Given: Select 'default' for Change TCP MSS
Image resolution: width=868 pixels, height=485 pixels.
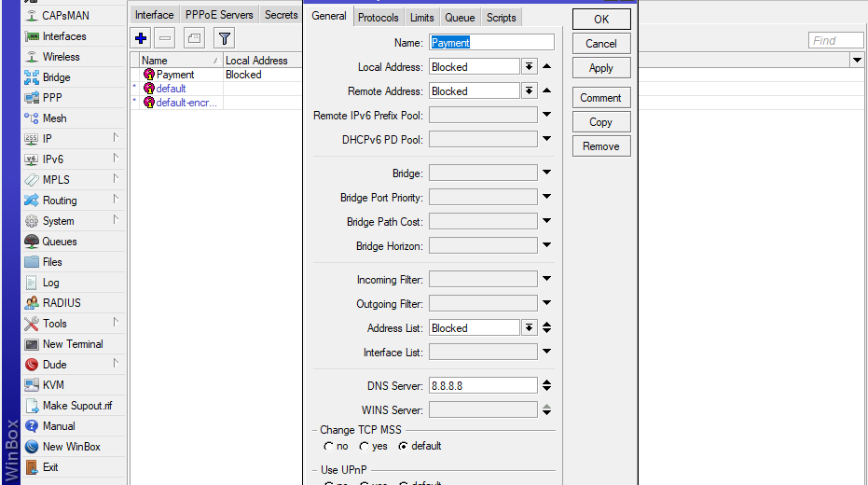Looking at the screenshot, I should [x=403, y=447].
